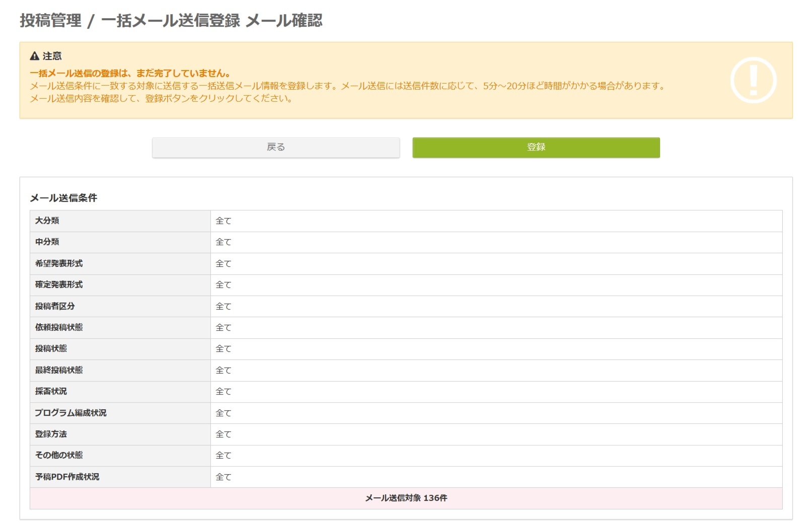Click the 希望発表形式 row label
This screenshot has width=812, height=531.
59,263
